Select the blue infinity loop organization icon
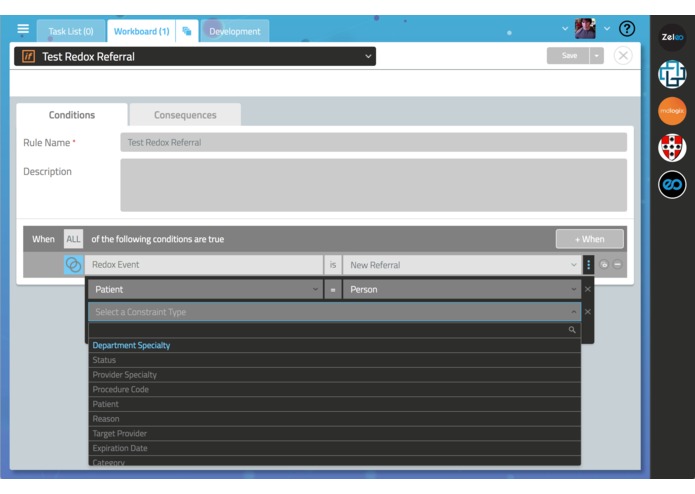The width and height of the screenshot is (695, 494). (x=672, y=184)
